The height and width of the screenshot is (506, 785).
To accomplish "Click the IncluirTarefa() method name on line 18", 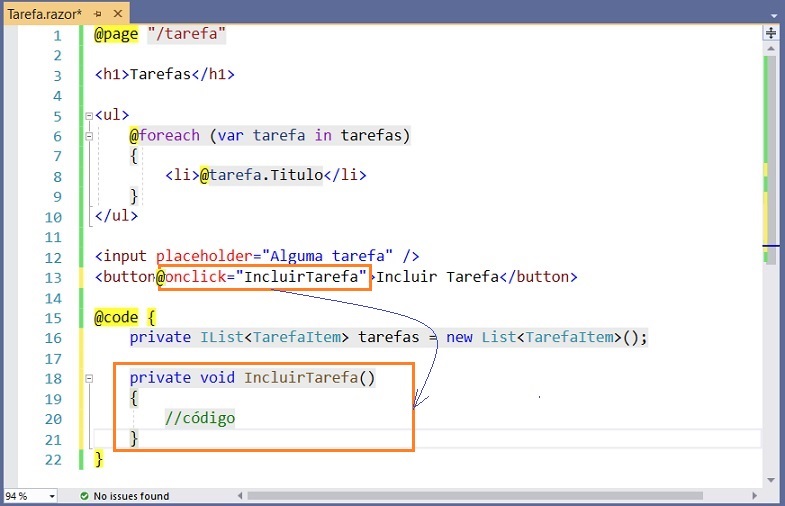I will pos(309,378).
